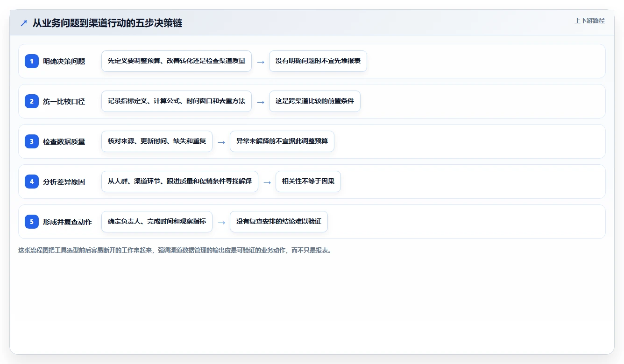Click the box 先定义要调整预算、改善转化还是检查渠道质量

coord(177,61)
